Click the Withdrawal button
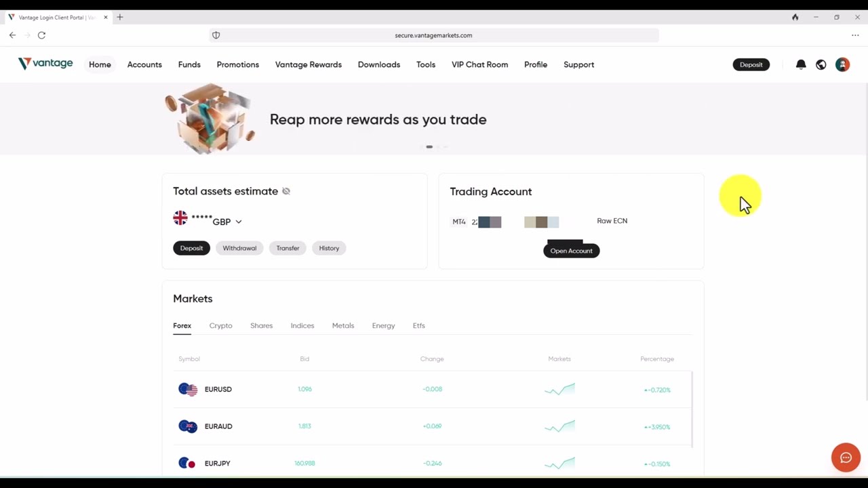This screenshot has width=868, height=488. tap(239, 248)
